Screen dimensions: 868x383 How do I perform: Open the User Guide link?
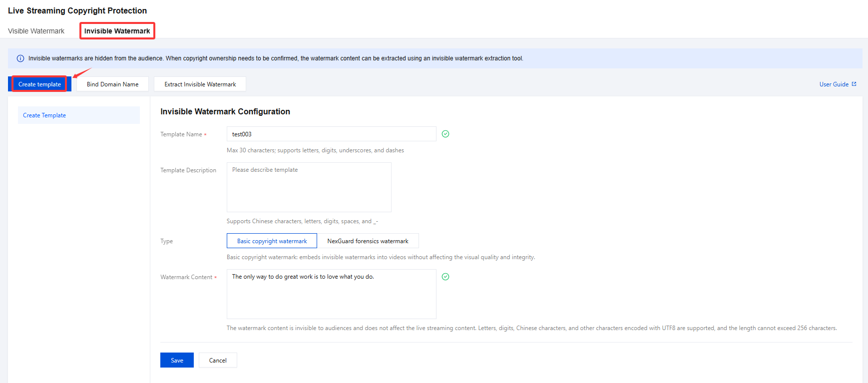click(834, 84)
